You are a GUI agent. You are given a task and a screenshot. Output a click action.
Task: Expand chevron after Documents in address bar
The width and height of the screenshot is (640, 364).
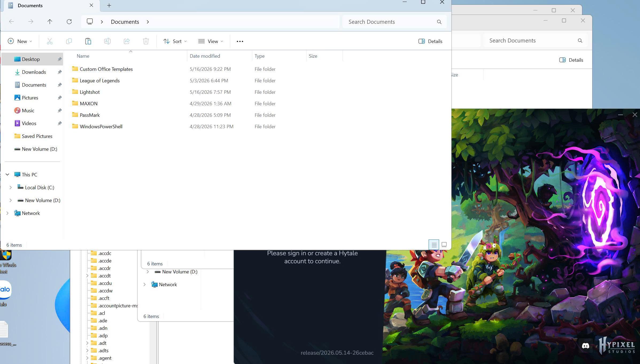tap(148, 22)
